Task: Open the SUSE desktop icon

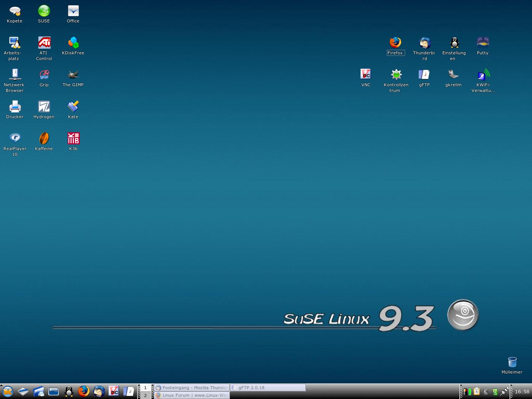Action: pos(44,14)
